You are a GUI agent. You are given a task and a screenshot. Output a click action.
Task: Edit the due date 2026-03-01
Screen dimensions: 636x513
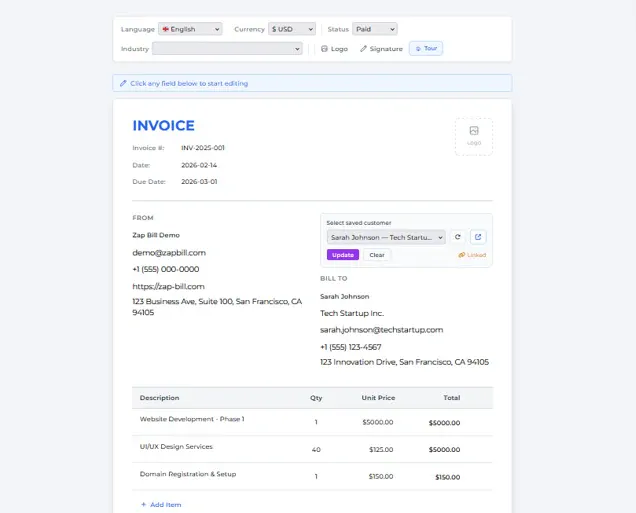199,182
